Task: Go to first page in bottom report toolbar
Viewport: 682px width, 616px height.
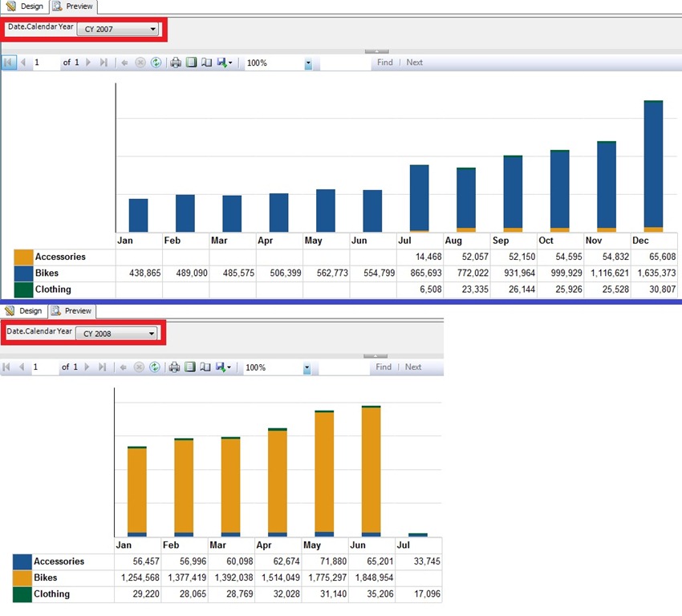Action: point(6,367)
